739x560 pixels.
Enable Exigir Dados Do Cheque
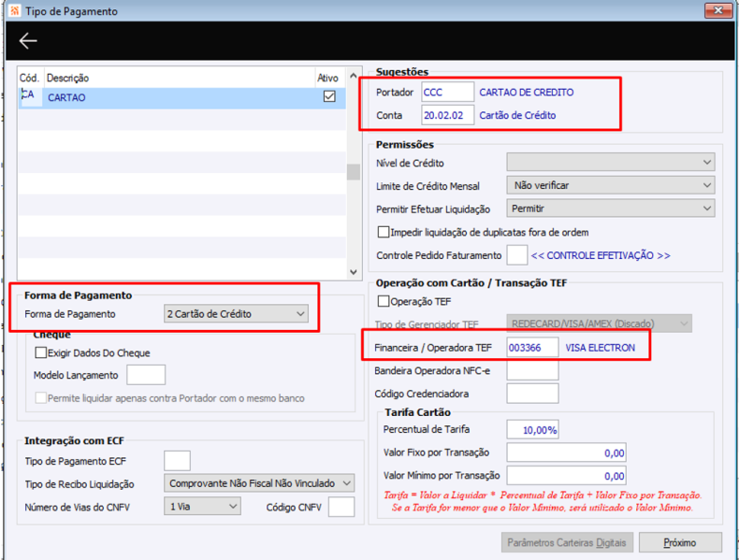click(x=41, y=352)
